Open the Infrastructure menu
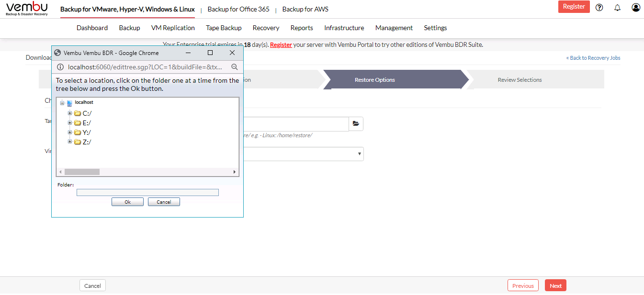This screenshot has width=644, height=295. pos(344,28)
